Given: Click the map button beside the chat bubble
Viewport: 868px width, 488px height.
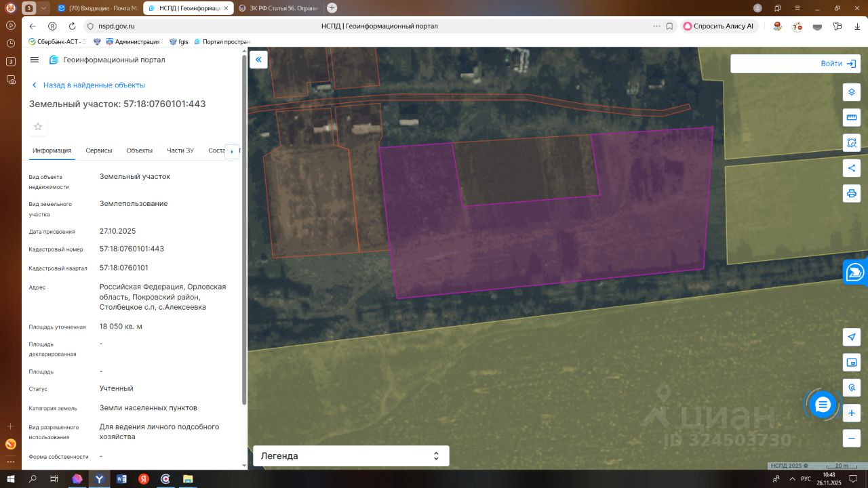Looking at the screenshot, I should (852, 388).
